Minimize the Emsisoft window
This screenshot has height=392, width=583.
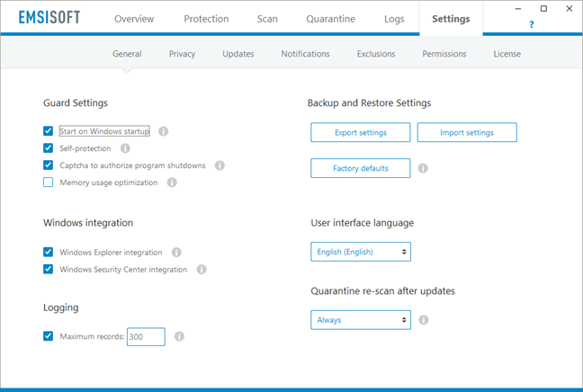(x=518, y=9)
